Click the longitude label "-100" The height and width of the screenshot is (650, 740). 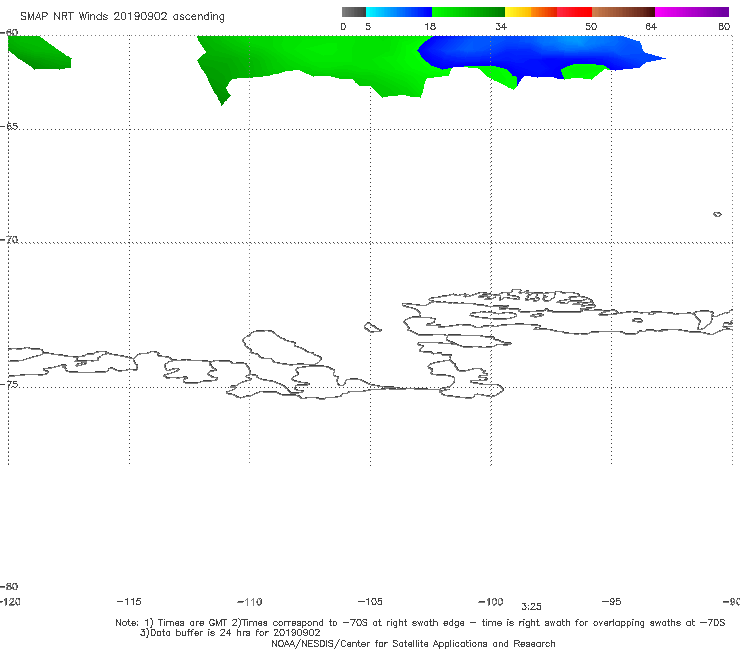pyautogui.click(x=491, y=601)
